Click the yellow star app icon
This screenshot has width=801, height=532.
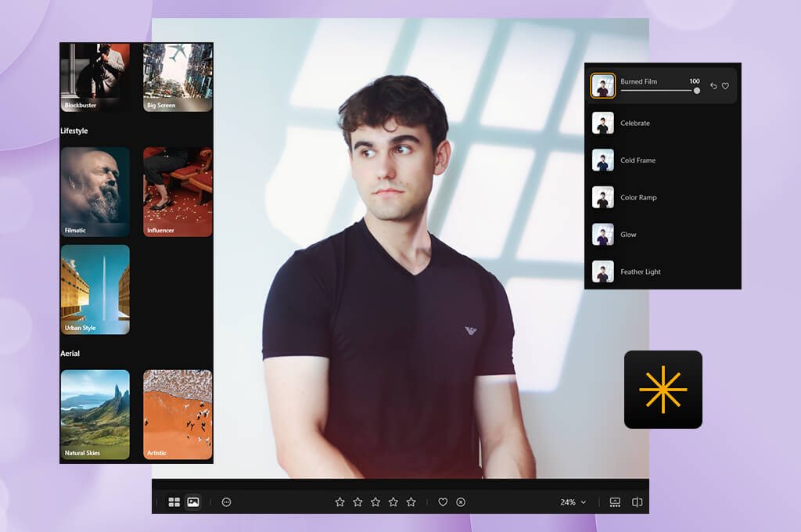coord(663,390)
